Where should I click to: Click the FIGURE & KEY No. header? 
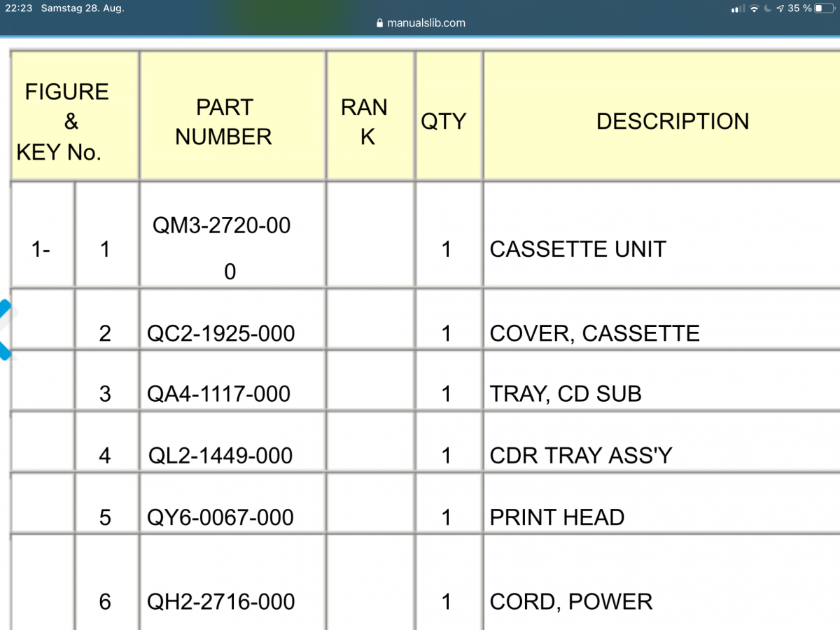pos(67,122)
